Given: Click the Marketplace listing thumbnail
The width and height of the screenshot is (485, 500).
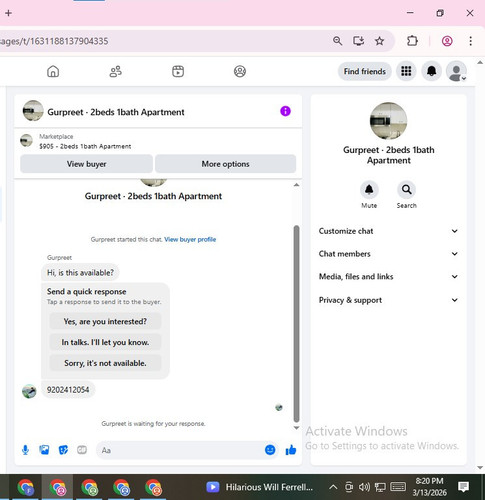Looking at the screenshot, I should pyautogui.click(x=26, y=140).
